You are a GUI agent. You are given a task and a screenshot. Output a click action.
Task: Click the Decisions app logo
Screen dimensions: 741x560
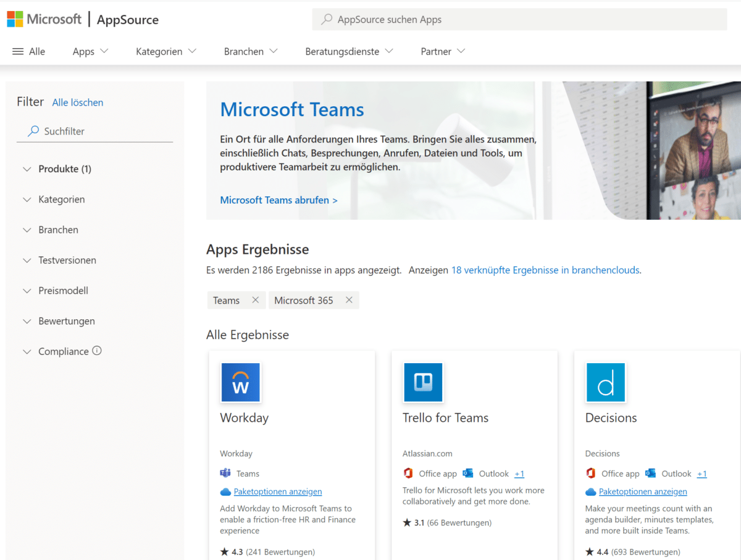pos(605,383)
